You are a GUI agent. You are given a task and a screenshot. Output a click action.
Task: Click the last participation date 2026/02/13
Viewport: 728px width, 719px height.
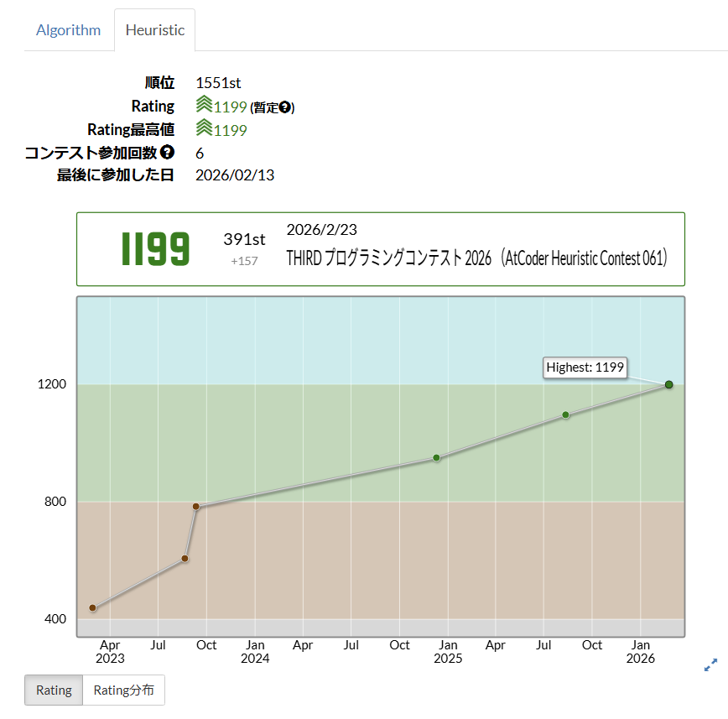tap(235, 175)
